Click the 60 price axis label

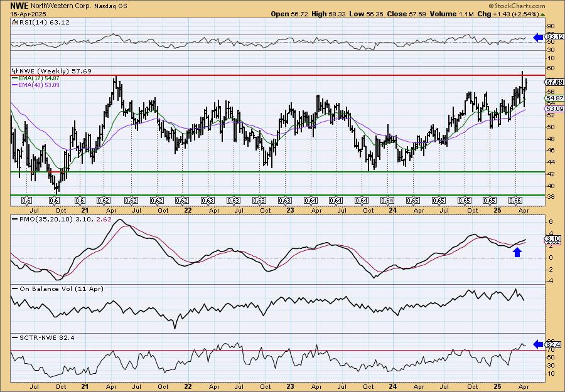click(x=551, y=68)
